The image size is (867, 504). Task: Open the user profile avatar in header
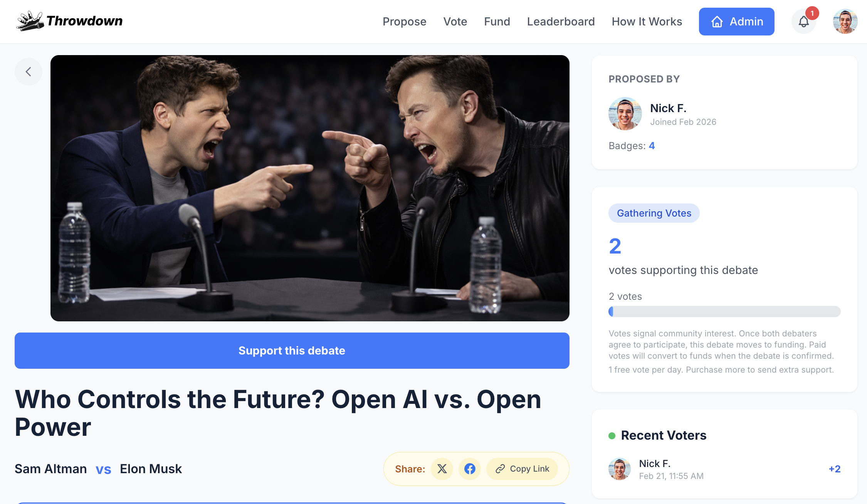[845, 22]
